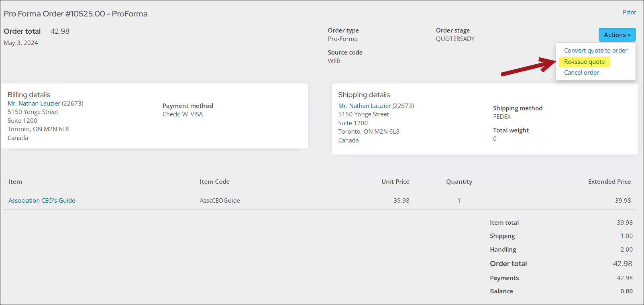Screen dimensions: 644x305
Task: Click the FEDEX shipping method value
Action: [502, 117]
